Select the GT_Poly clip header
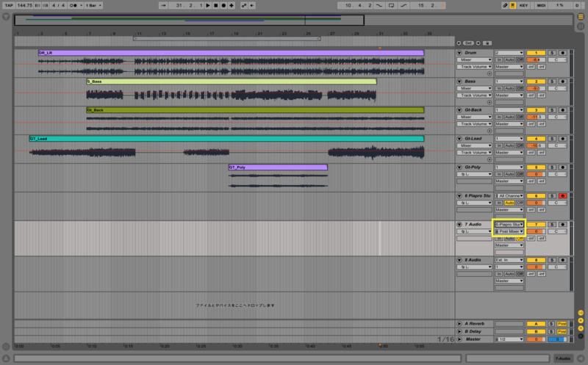This screenshot has width=588, height=365. tap(278, 167)
